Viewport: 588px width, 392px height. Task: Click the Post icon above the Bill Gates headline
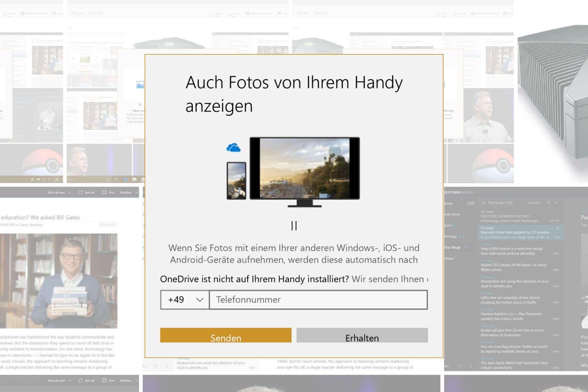point(104,192)
